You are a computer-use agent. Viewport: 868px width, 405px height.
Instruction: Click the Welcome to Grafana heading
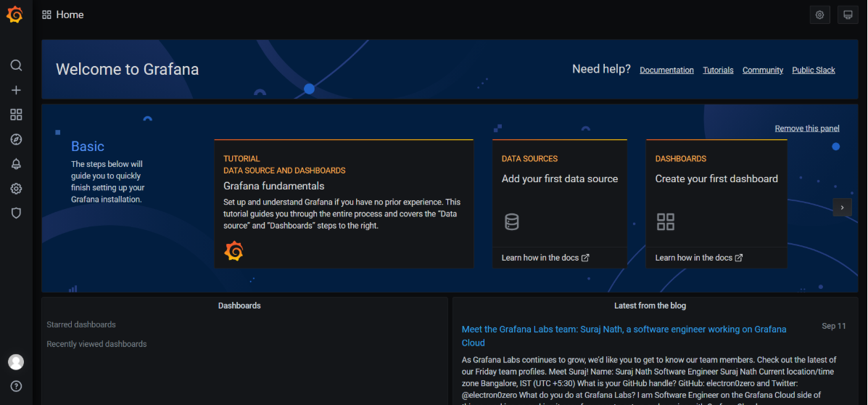(x=128, y=69)
